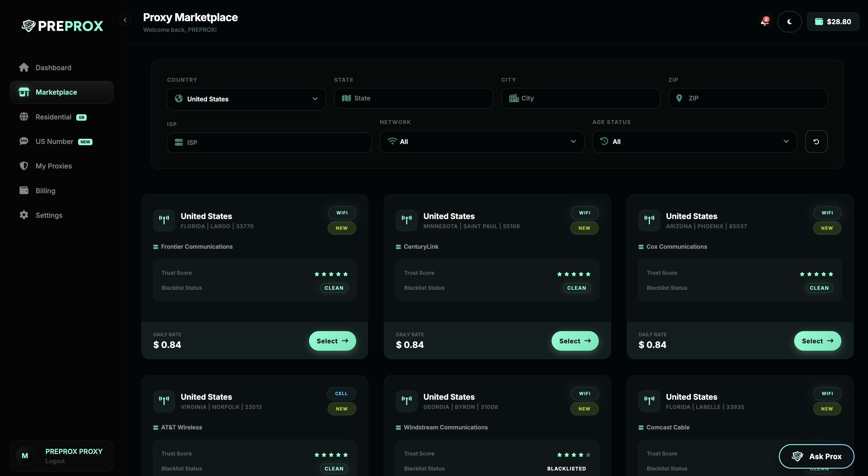Expand the Network filter dropdown
This screenshot has height=476, width=868.
pos(481,142)
